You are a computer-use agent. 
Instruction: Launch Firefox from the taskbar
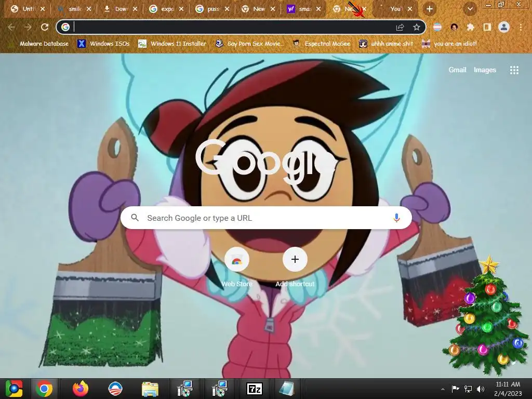point(81,389)
